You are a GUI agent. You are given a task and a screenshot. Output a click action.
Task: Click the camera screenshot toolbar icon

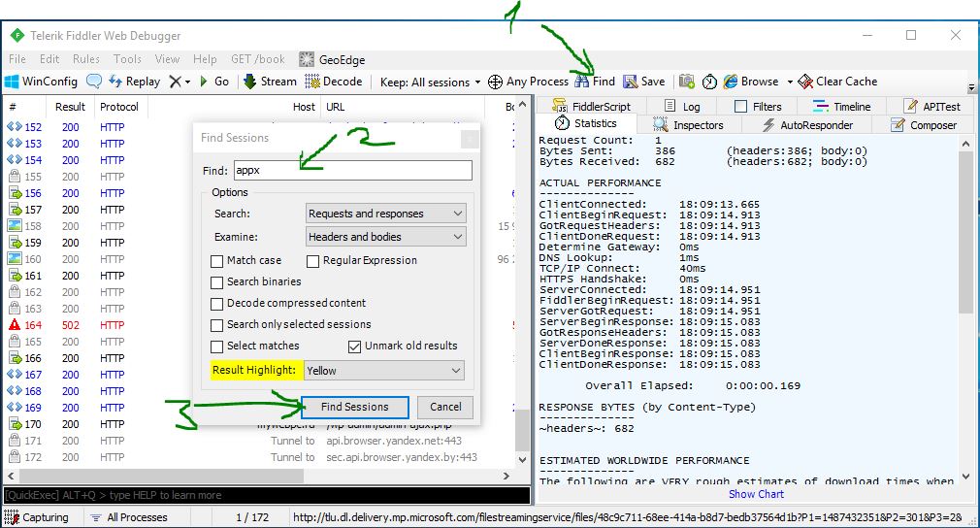pyautogui.click(x=687, y=82)
